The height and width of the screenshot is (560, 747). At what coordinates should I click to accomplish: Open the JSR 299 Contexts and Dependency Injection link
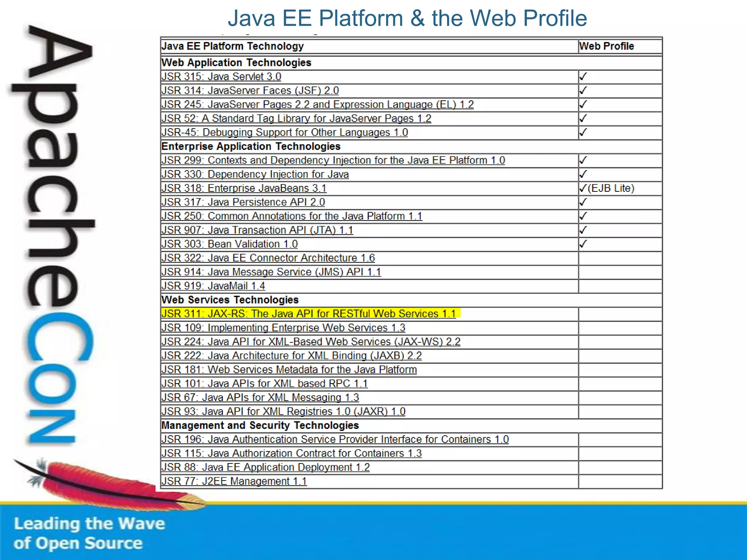click(333, 160)
